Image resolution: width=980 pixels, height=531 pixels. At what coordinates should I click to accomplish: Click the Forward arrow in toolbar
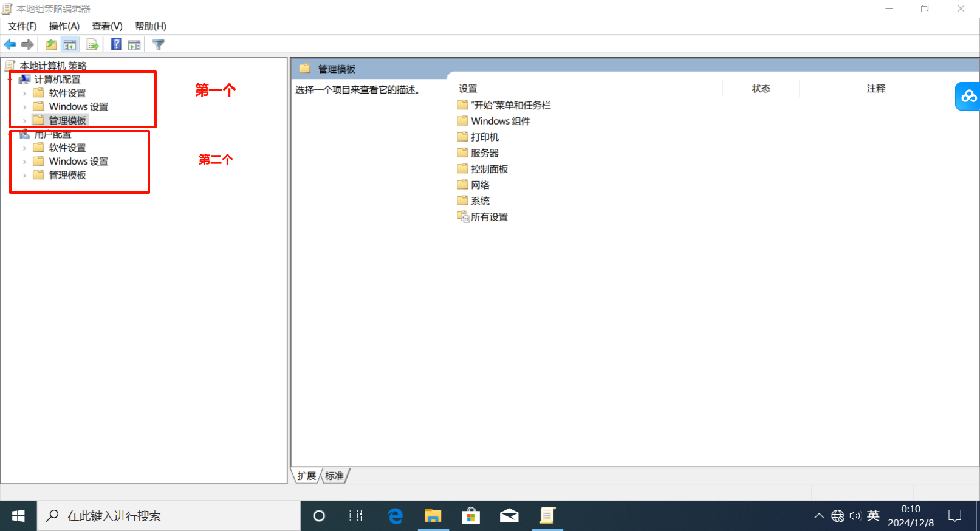click(27, 44)
